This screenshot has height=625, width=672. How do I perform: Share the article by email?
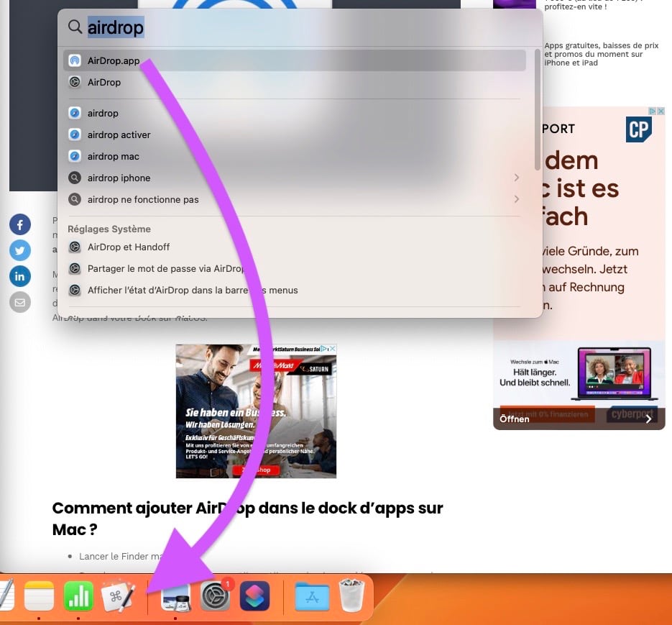(x=20, y=302)
